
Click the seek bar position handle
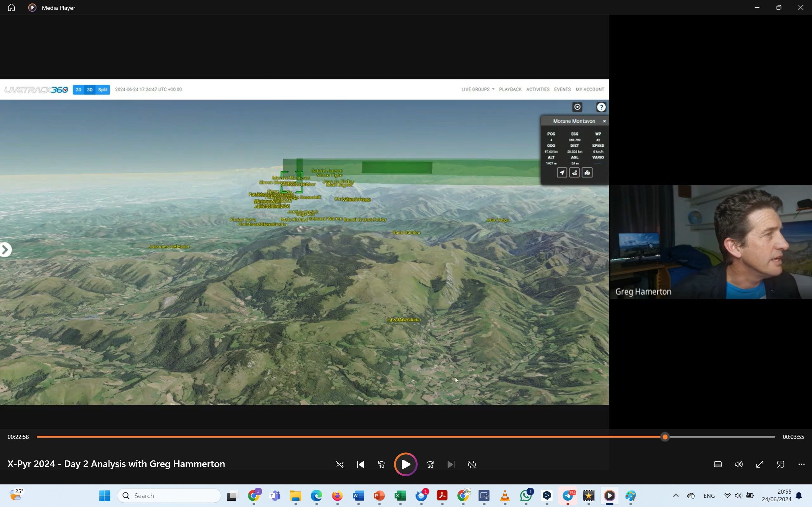point(665,437)
